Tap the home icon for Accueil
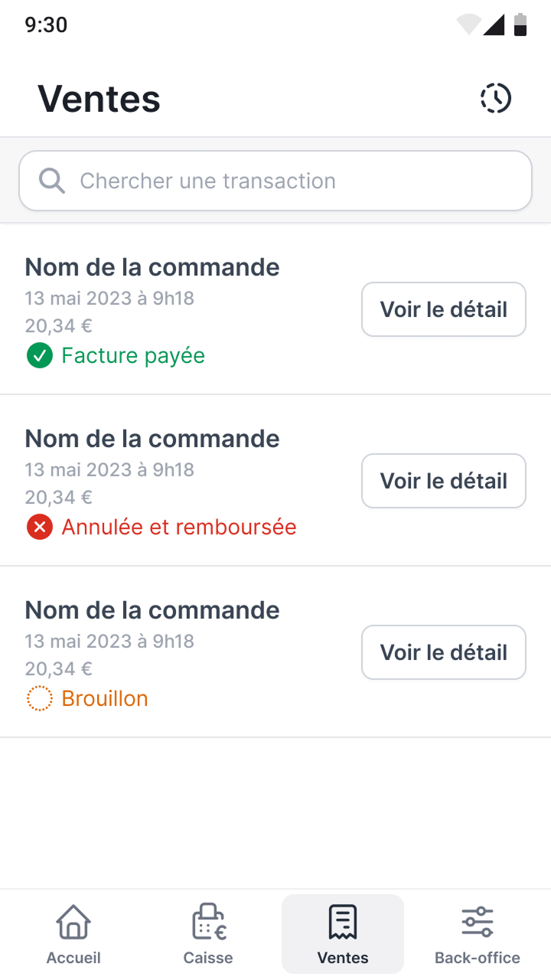The image size is (551, 980). pos(73,923)
